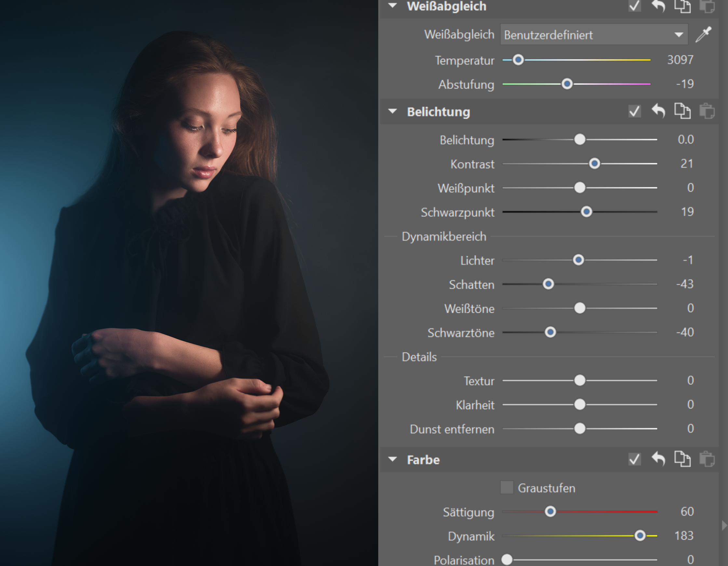Copy the Weißabgleich section settings
Viewport: 728px width, 566px height.
coord(682,6)
